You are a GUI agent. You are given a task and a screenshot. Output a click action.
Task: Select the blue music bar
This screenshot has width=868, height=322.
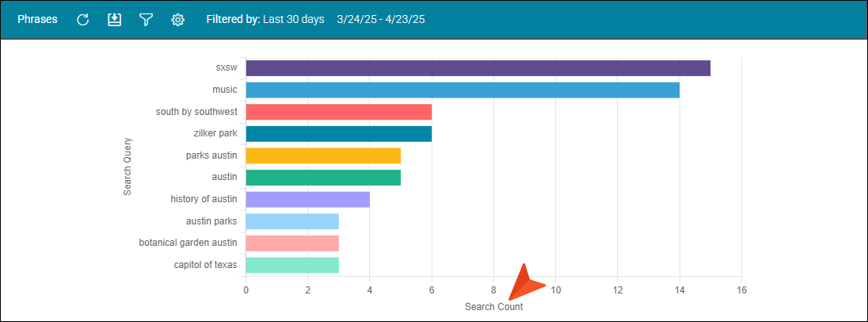(463, 90)
